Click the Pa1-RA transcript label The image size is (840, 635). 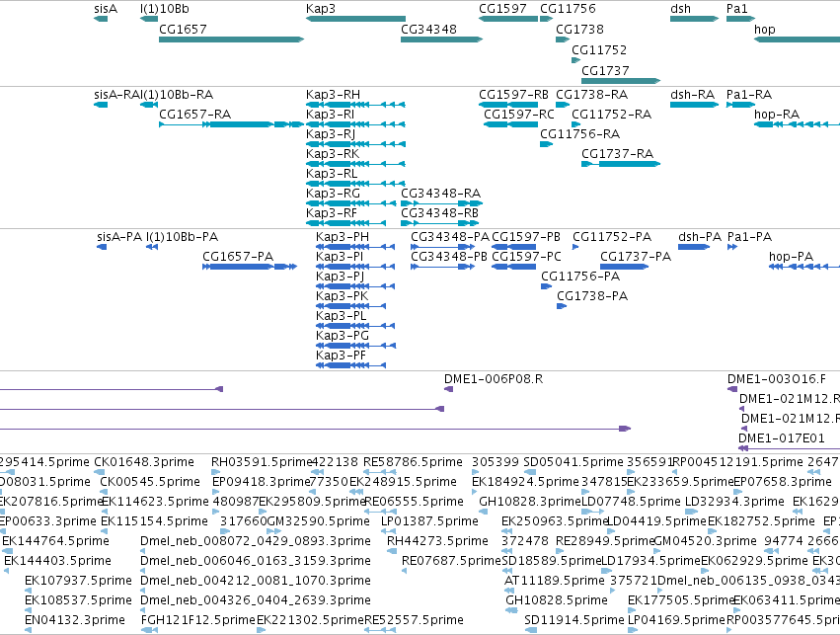click(749, 95)
